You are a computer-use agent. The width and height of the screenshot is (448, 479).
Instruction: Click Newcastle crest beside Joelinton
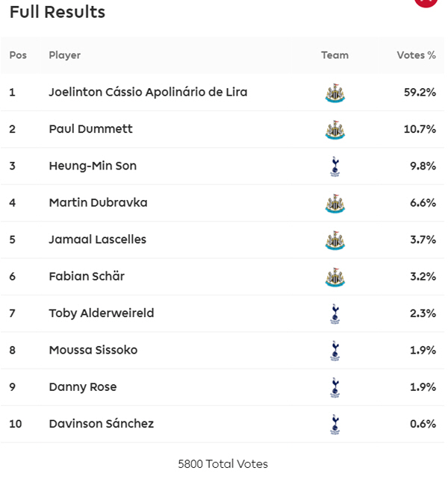click(x=335, y=93)
